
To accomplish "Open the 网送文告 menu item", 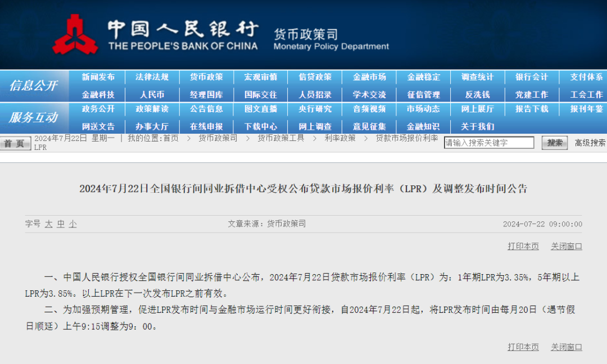I will (x=98, y=126).
